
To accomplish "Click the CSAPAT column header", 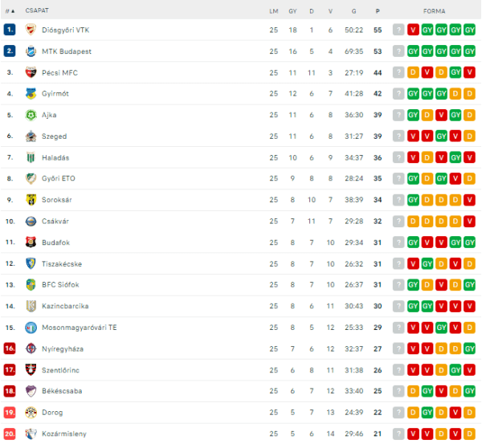I will pos(37,10).
